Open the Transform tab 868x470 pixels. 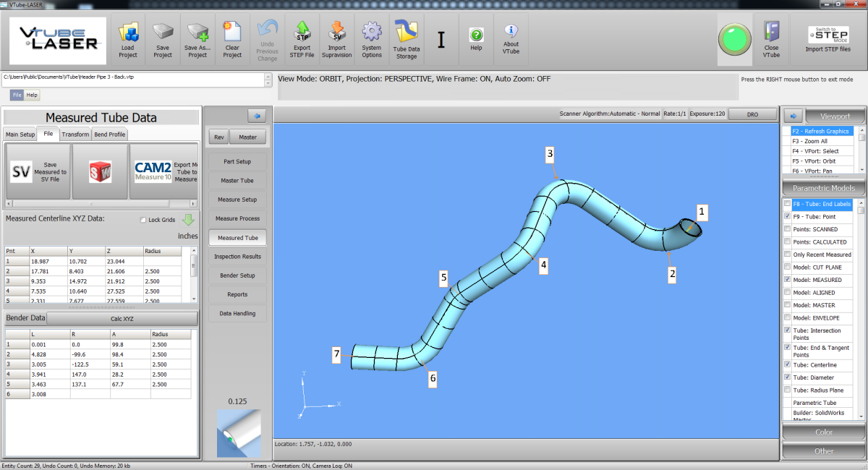coord(75,134)
